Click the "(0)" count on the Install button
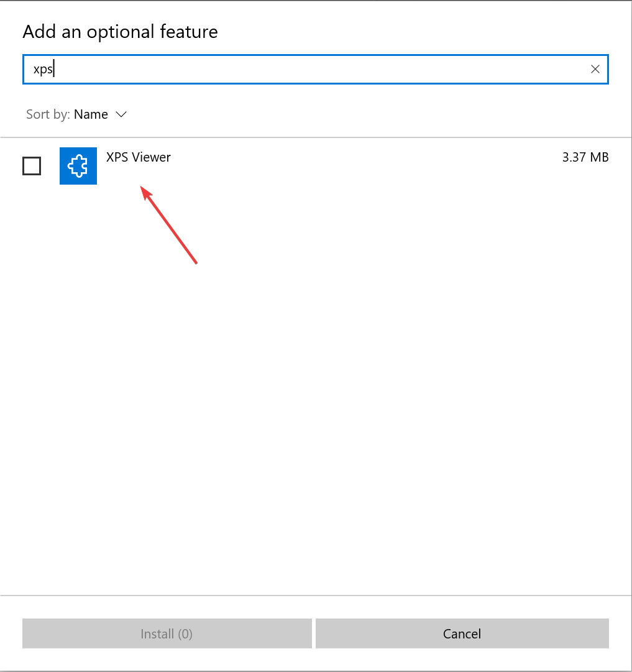 [x=185, y=634]
